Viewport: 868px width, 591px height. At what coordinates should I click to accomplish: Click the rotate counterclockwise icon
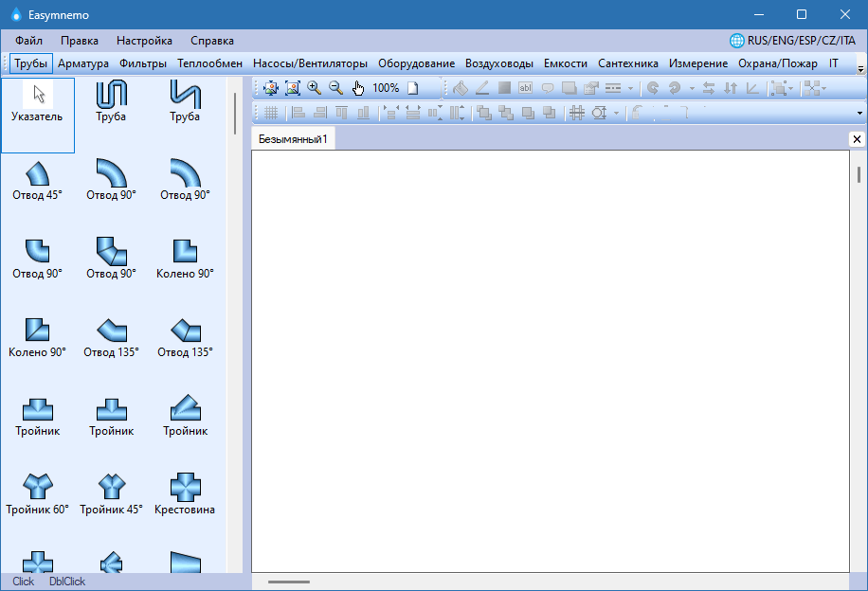pyautogui.click(x=653, y=88)
